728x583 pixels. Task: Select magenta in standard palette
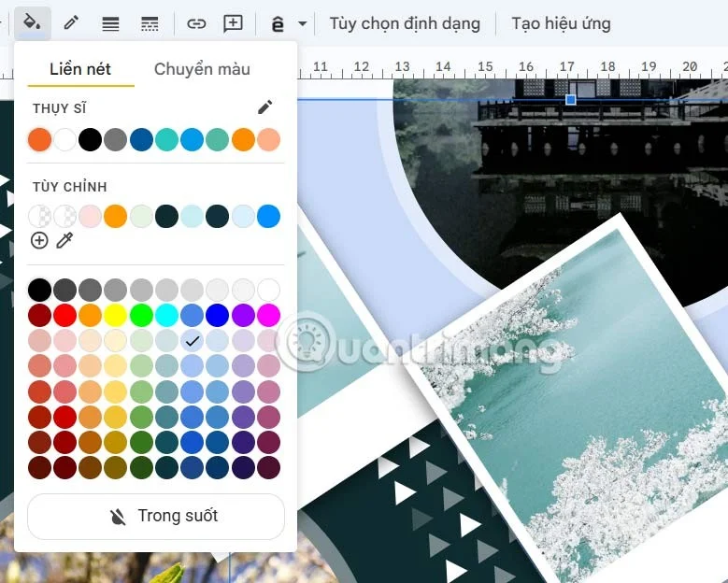pyautogui.click(x=268, y=316)
